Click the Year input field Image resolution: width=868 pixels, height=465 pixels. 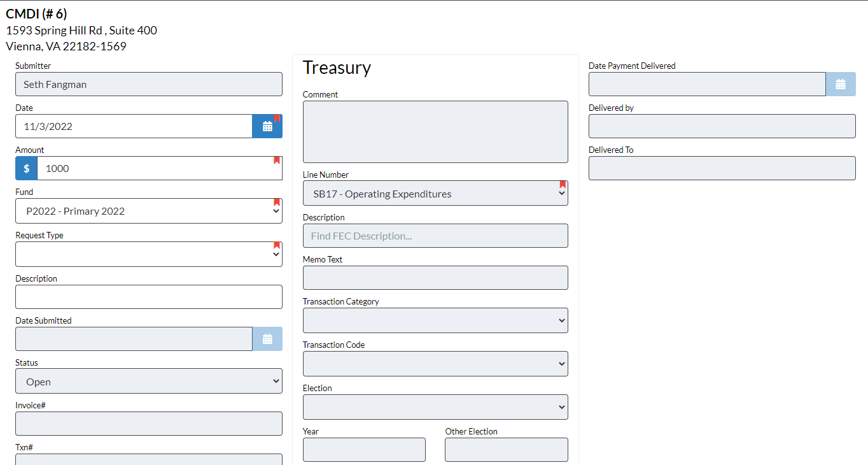click(x=364, y=450)
